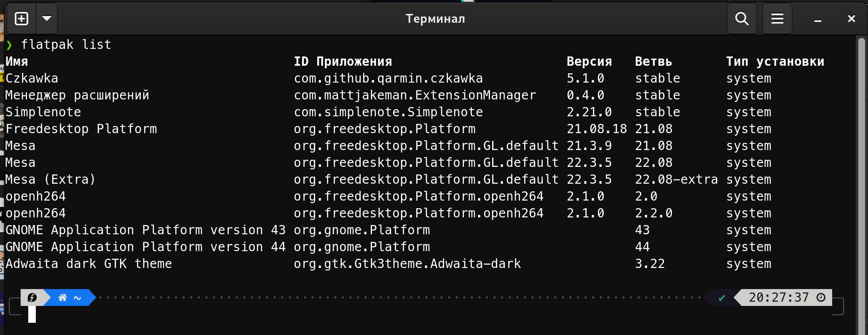Image resolution: width=868 pixels, height=335 pixels.
Task: Close the Терминал window
Action: 851,19
